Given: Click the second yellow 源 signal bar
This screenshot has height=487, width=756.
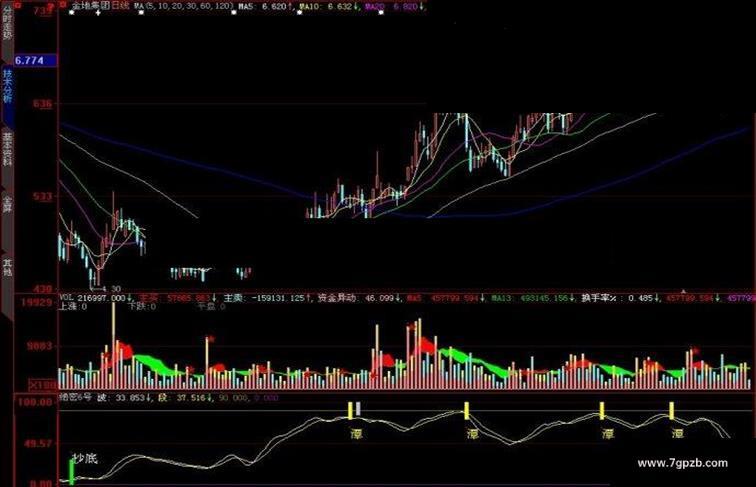Looking at the screenshot, I should [467, 410].
